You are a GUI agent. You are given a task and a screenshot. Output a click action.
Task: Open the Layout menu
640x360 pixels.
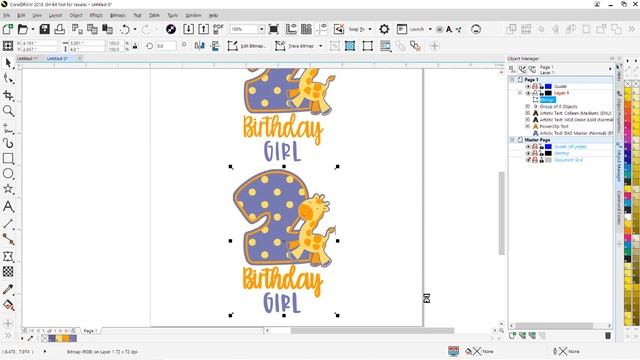[55, 15]
